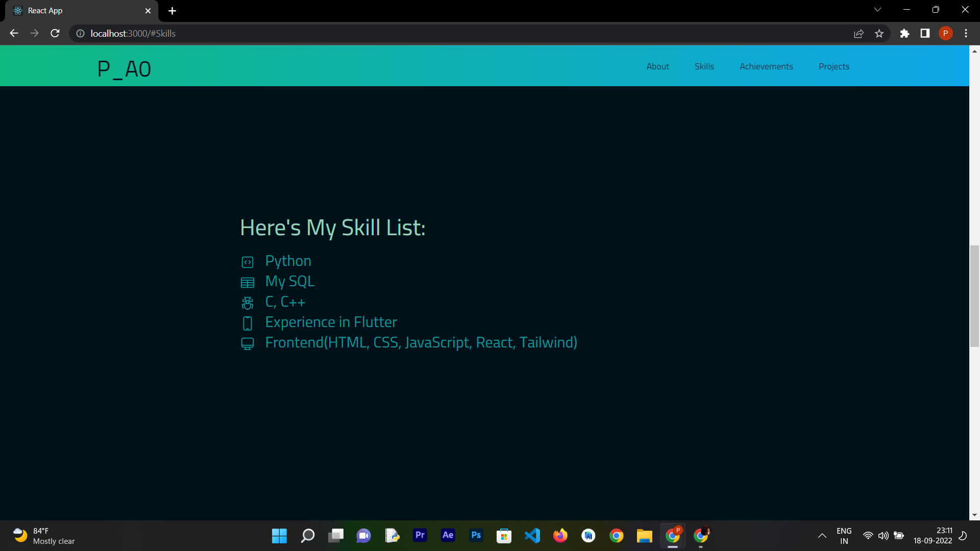Screen dimensions: 980x551
Task: Open Photoshop from the taskbar
Action: pos(476,535)
